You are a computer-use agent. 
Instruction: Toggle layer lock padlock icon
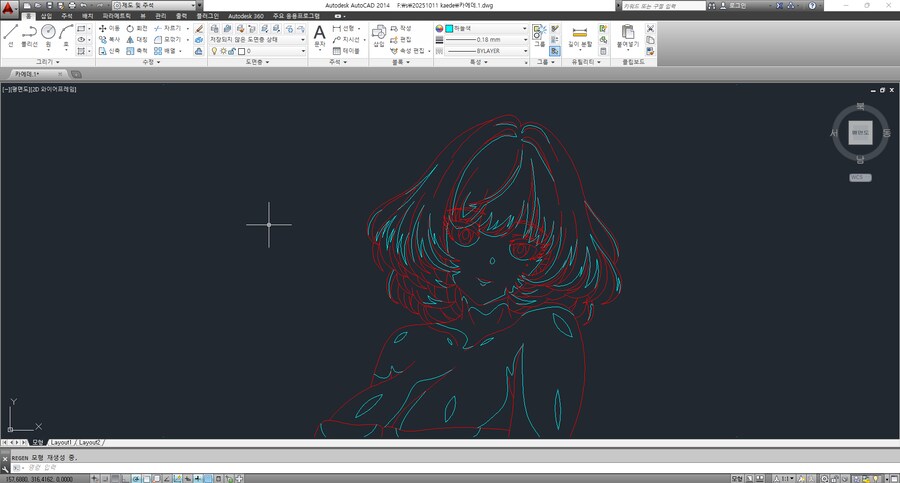coord(232,51)
